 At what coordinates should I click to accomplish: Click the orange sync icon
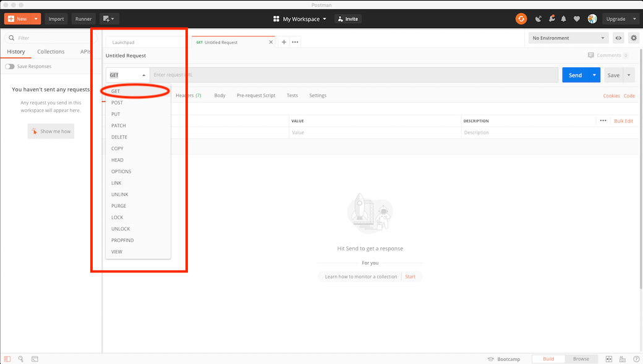pyautogui.click(x=521, y=19)
